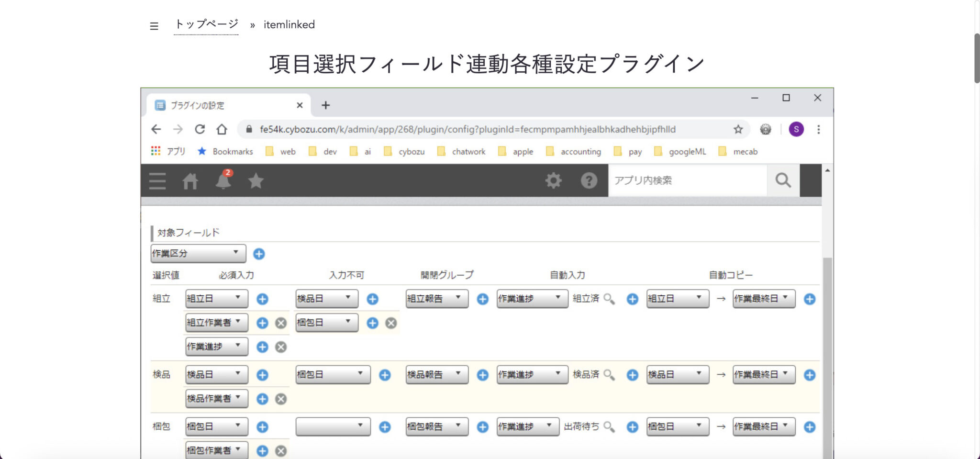Add a target field with the plus icon beside 作業区分
The width and height of the screenshot is (980, 459).
click(259, 254)
